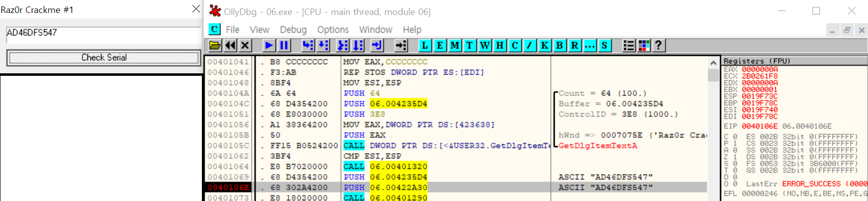Show CPU window with C button
Screen dimensions: 868x201
coord(515,46)
